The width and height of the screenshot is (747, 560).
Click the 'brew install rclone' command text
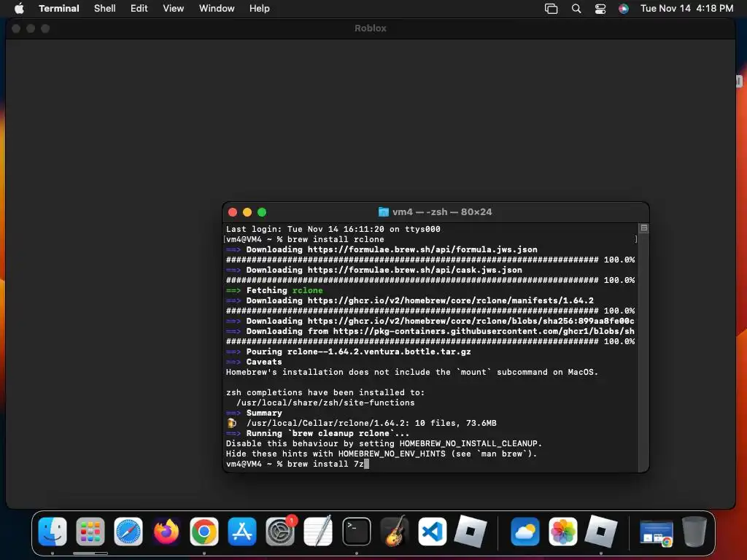[x=336, y=239]
